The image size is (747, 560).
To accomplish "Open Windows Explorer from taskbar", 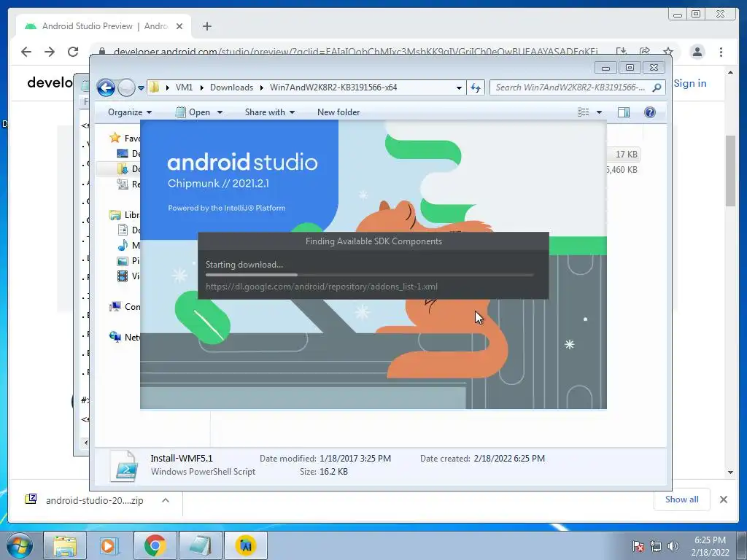I will [x=65, y=545].
